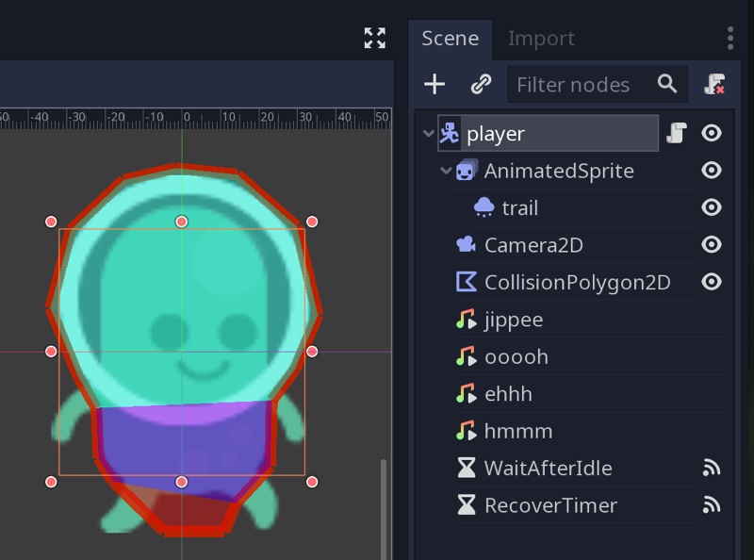
Task: Open signals of RecoverTimer node
Action: 712,505
